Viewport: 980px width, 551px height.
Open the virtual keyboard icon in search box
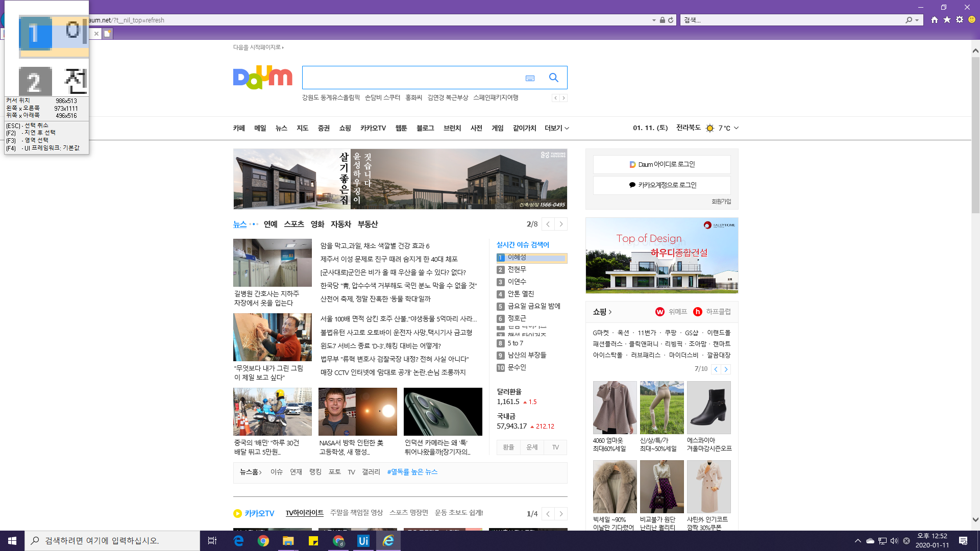pos(530,78)
